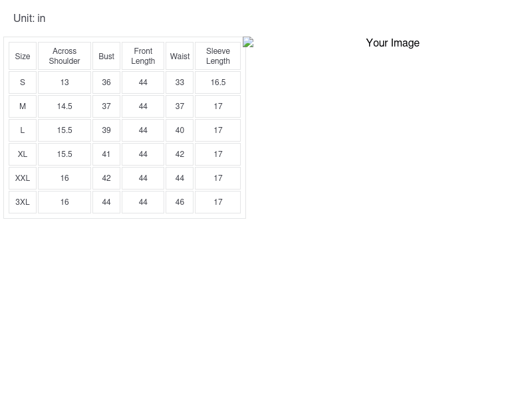The image size is (532, 399).
Task: Click the 14.5 across shoulder value
Action: point(65,106)
